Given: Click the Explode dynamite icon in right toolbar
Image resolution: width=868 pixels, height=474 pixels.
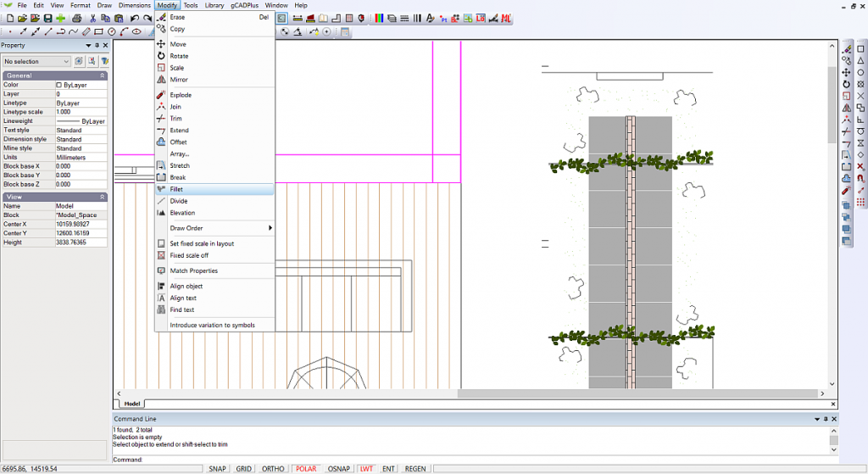Looking at the screenshot, I should coord(847,191).
